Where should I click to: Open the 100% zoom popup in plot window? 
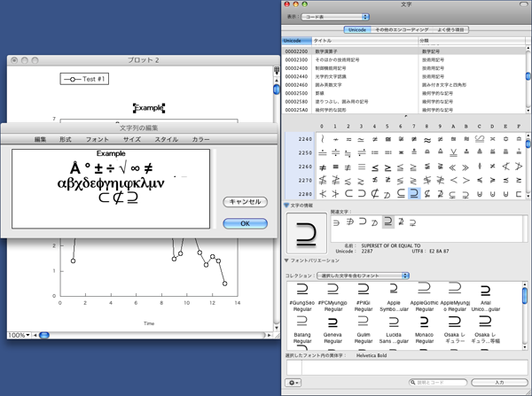coord(17,335)
